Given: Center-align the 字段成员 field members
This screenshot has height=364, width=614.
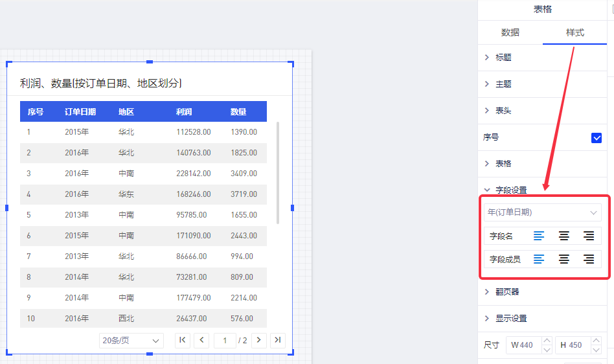Looking at the screenshot, I should tap(564, 259).
